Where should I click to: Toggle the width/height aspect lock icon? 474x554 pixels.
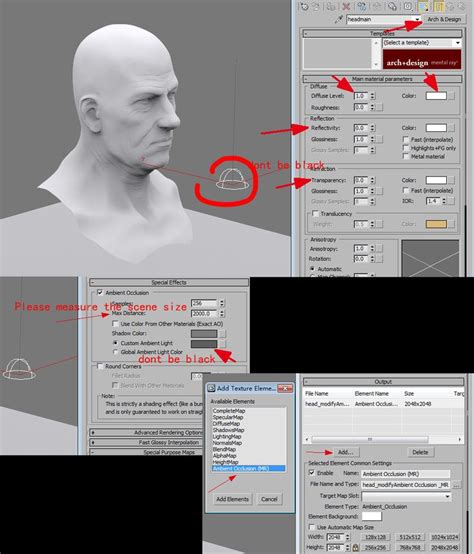355,547
